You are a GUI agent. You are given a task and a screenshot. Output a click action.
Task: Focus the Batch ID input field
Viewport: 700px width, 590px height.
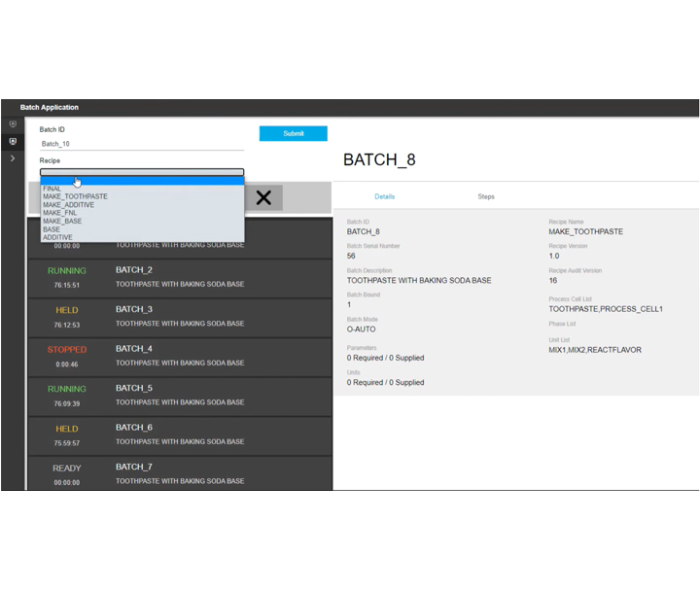(x=142, y=144)
